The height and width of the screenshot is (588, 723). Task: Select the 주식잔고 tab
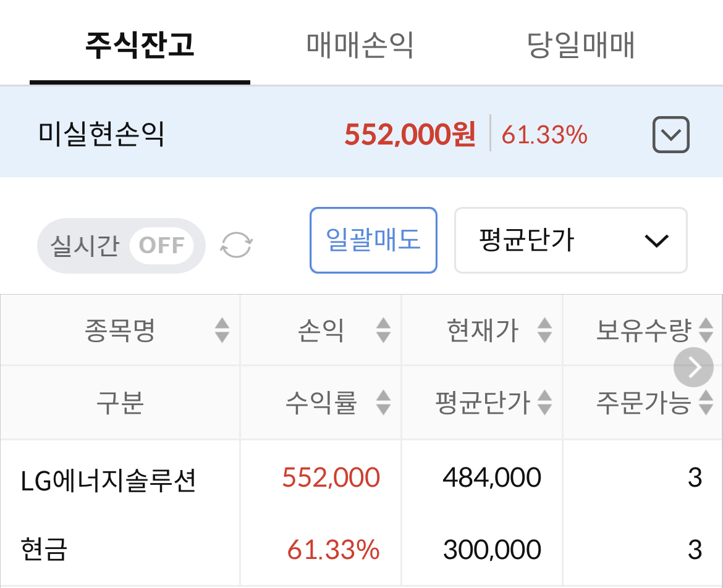(140, 44)
